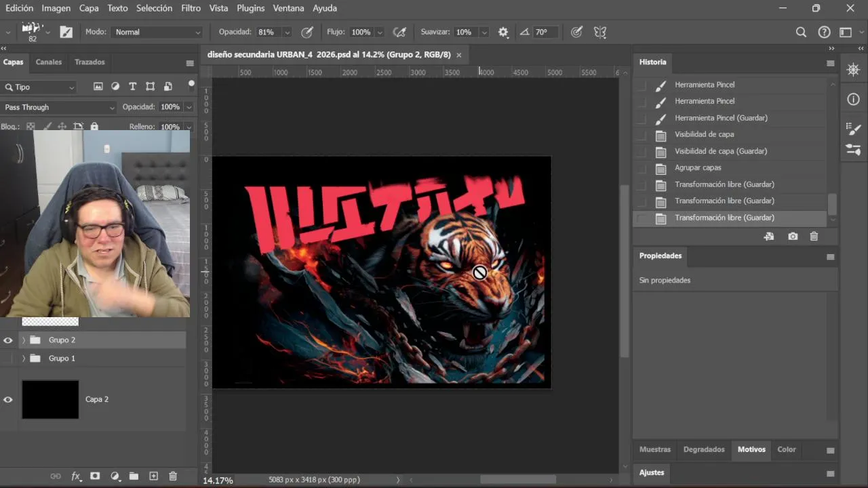
Task: Lock all layer attributes padlock
Action: [x=94, y=127]
